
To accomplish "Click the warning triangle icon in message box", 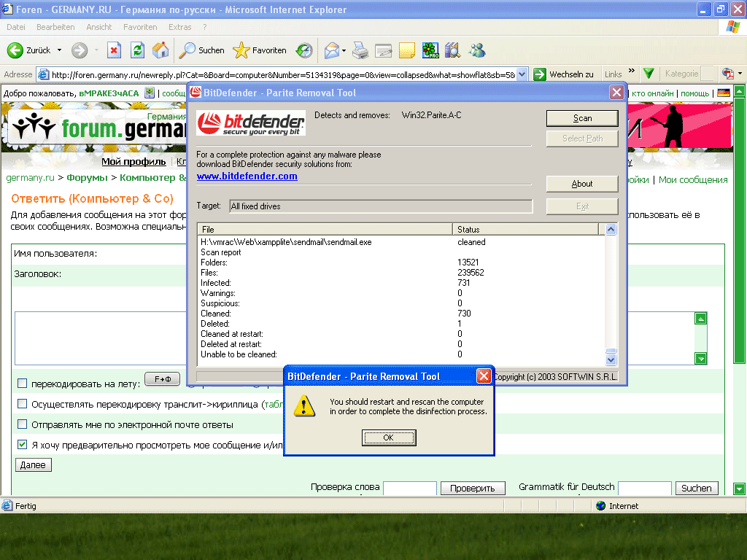I will pyautogui.click(x=304, y=406).
